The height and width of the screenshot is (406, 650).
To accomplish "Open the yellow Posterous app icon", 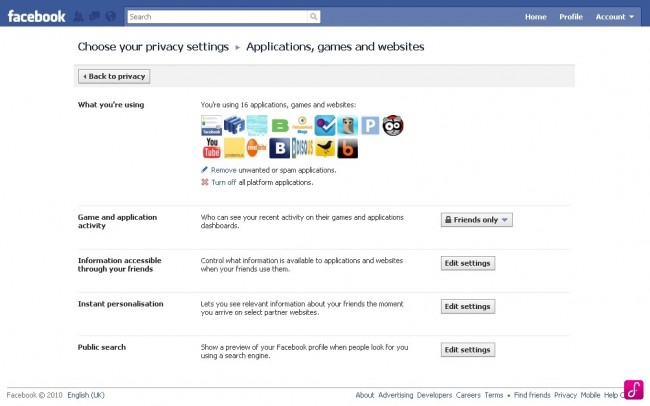I will click(234, 148).
